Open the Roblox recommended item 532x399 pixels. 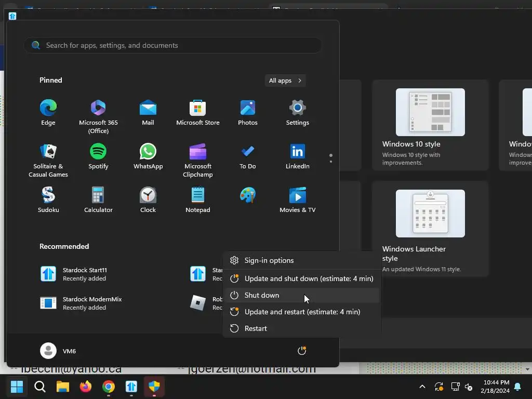click(x=206, y=303)
